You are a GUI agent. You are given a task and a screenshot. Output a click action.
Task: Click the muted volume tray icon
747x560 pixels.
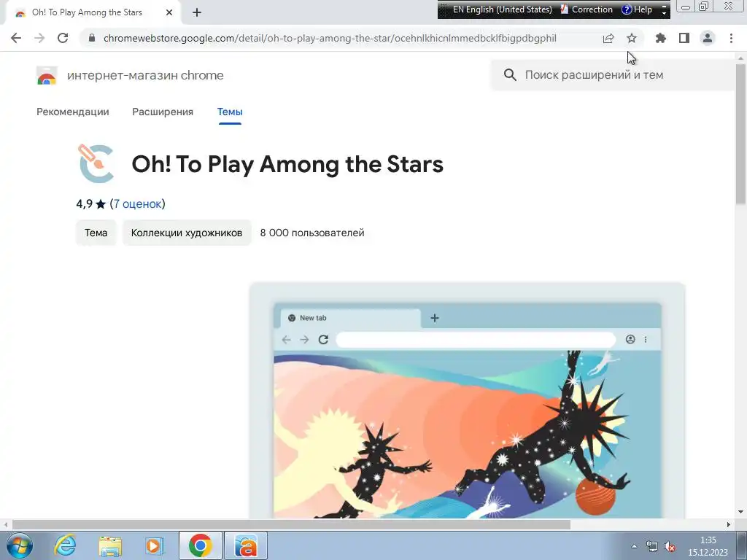click(x=670, y=546)
